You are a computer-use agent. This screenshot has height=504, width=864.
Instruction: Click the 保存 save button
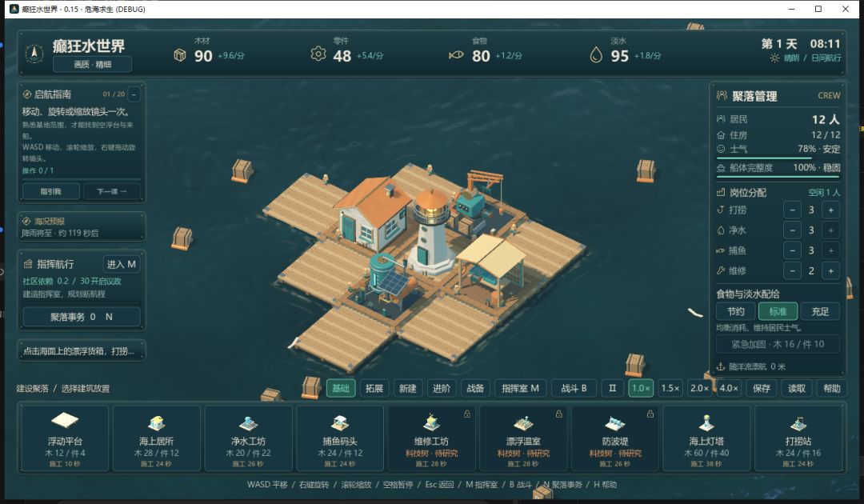[x=762, y=388]
